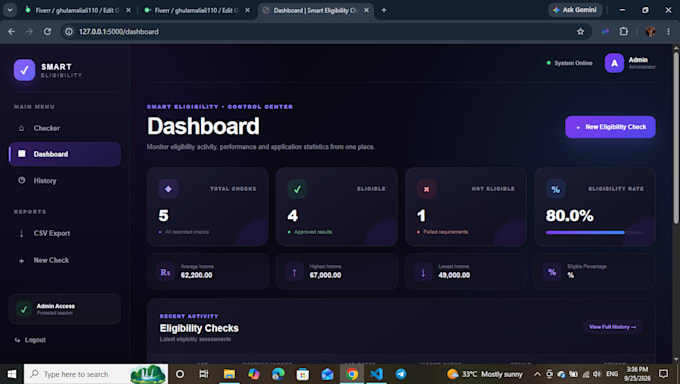Click the Smart Eligibility checkmark logo
The image size is (680, 384).
[x=24, y=70]
